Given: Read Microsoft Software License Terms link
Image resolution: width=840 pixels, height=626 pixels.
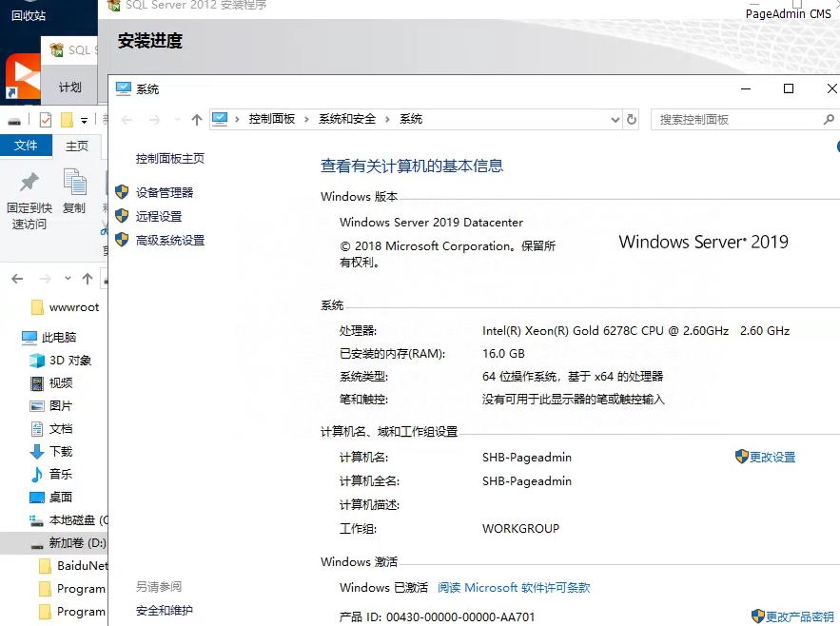Looking at the screenshot, I should pyautogui.click(x=514, y=588).
